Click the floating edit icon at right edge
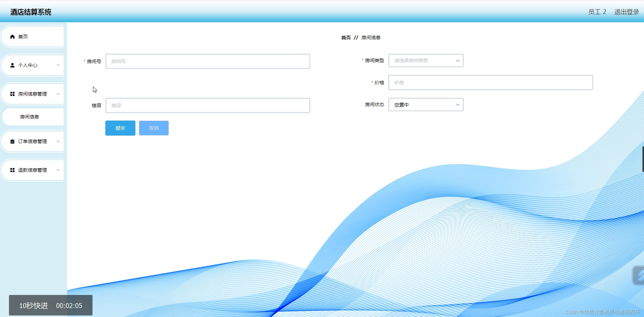 [639, 275]
